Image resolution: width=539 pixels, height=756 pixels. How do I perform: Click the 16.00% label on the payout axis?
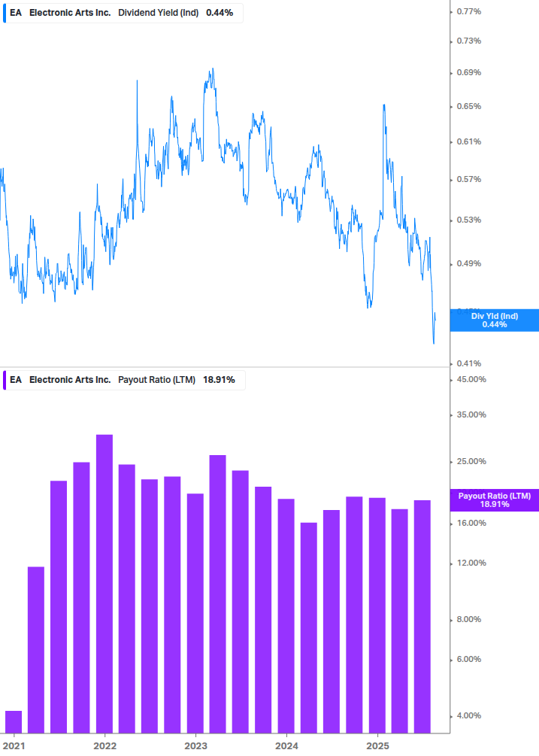click(471, 523)
